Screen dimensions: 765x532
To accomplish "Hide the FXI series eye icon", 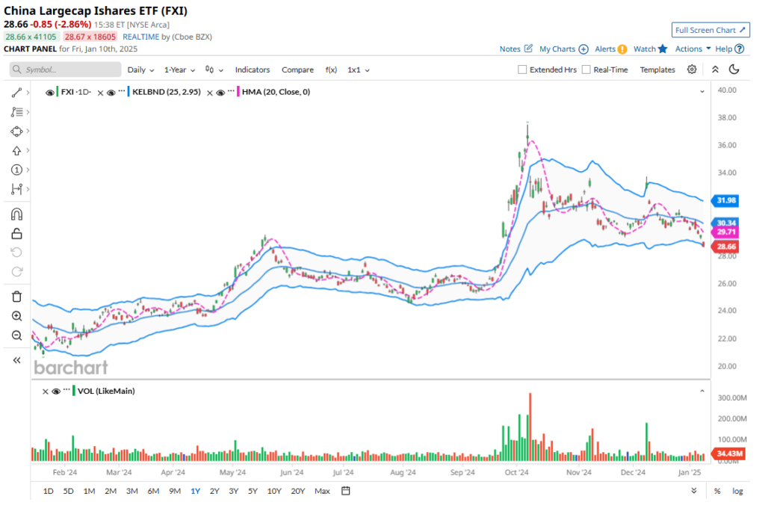I will pos(50,92).
